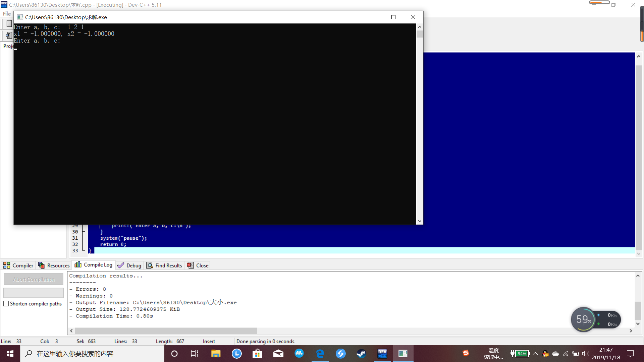Click the Windows Start button
644x362 pixels.
(10, 354)
